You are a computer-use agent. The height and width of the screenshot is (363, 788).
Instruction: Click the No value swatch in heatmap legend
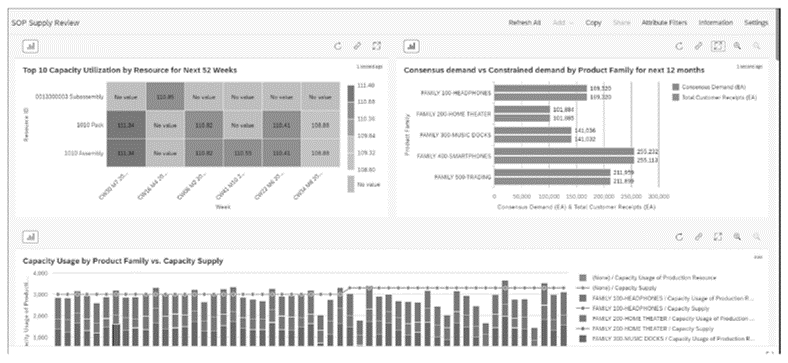click(350, 185)
